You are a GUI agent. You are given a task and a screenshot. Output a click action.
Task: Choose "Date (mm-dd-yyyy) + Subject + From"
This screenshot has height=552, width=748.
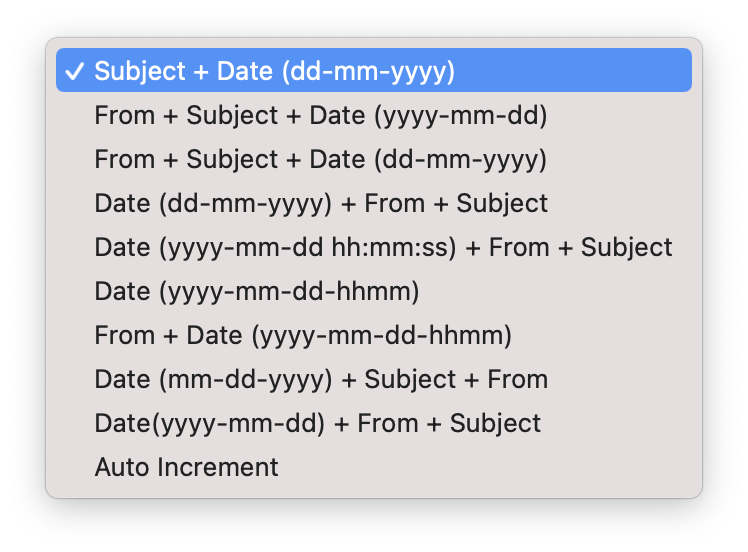coord(320,379)
